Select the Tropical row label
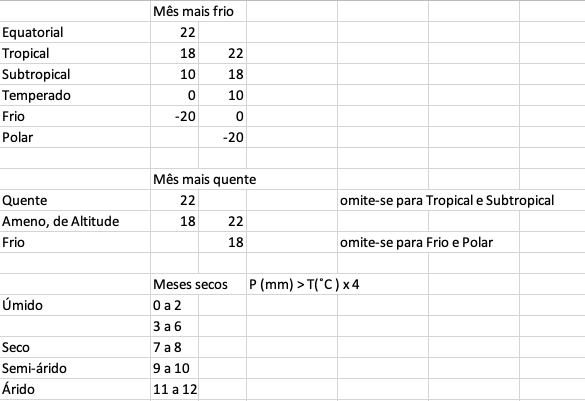This screenshot has width=585, height=401. (75, 53)
